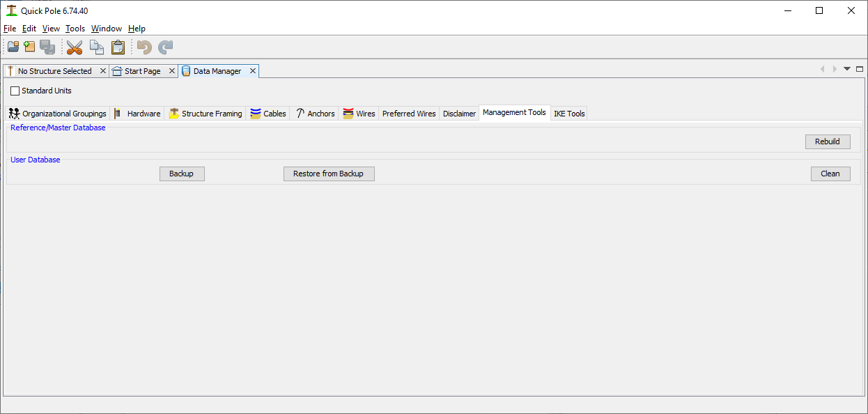Click the Rebuild button
868x414 pixels.
point(828,141)
